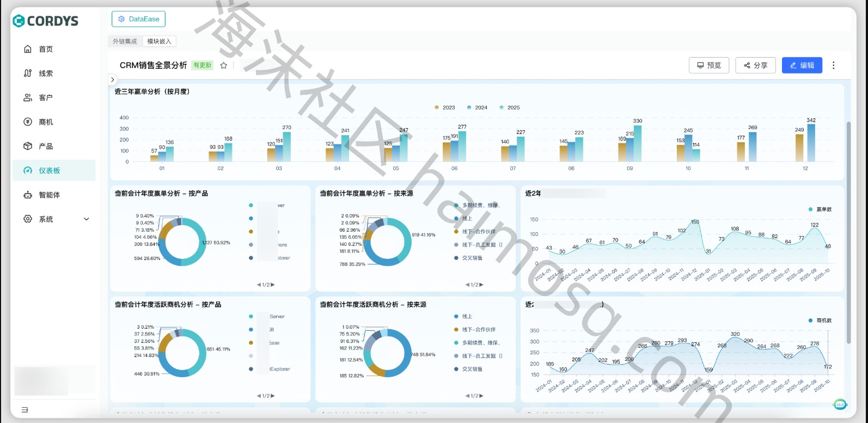Next legend page in 活跃商机分析-按来源 chart
Screen dimensions: 868x423
(x=481, y=396)
